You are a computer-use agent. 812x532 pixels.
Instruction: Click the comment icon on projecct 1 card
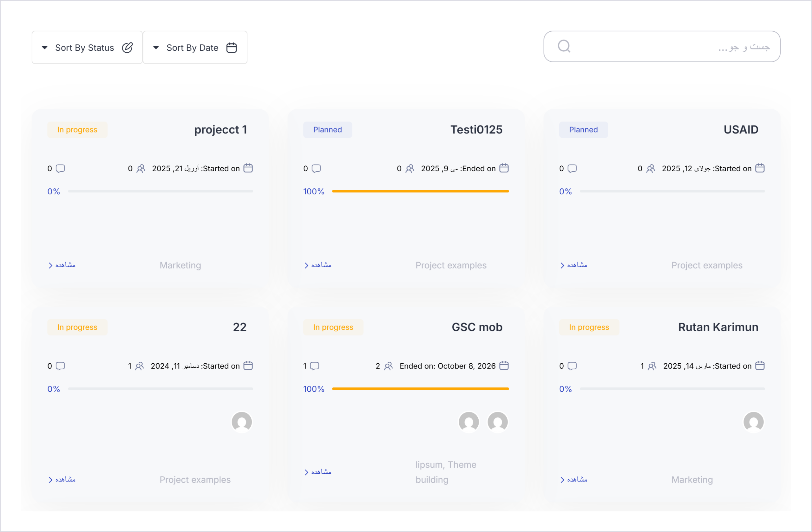tap(60, 168)
